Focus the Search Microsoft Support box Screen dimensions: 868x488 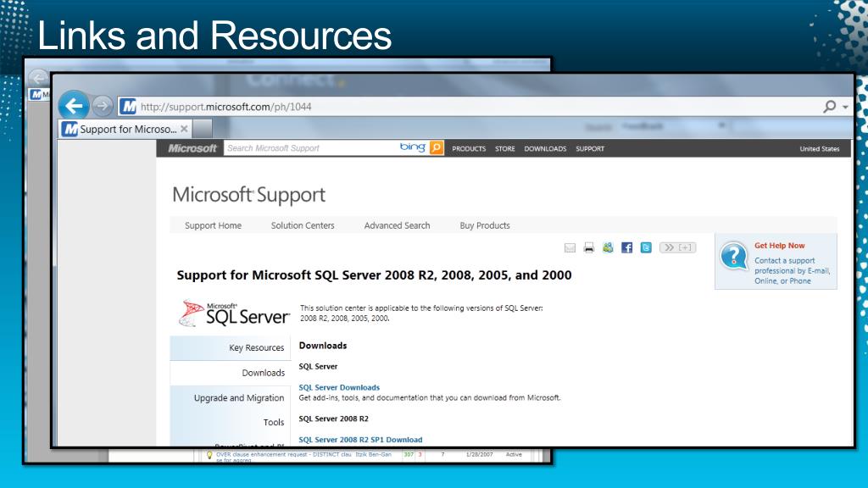pyautogui.click(x=310, y=148)
